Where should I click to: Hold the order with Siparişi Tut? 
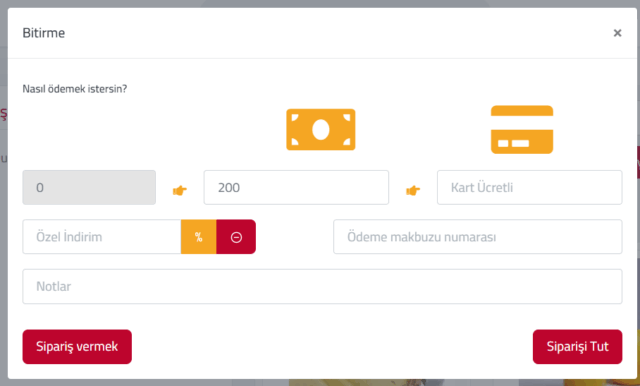[x=577, y=346]
